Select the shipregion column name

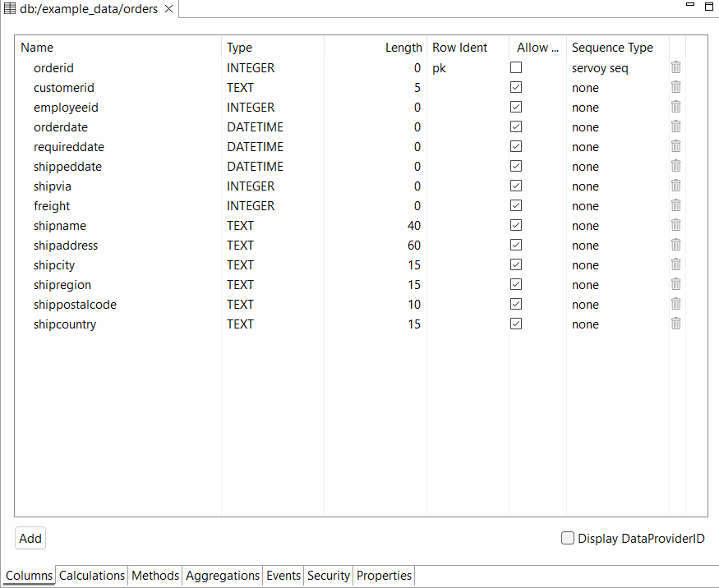click(x=62, y=285)
